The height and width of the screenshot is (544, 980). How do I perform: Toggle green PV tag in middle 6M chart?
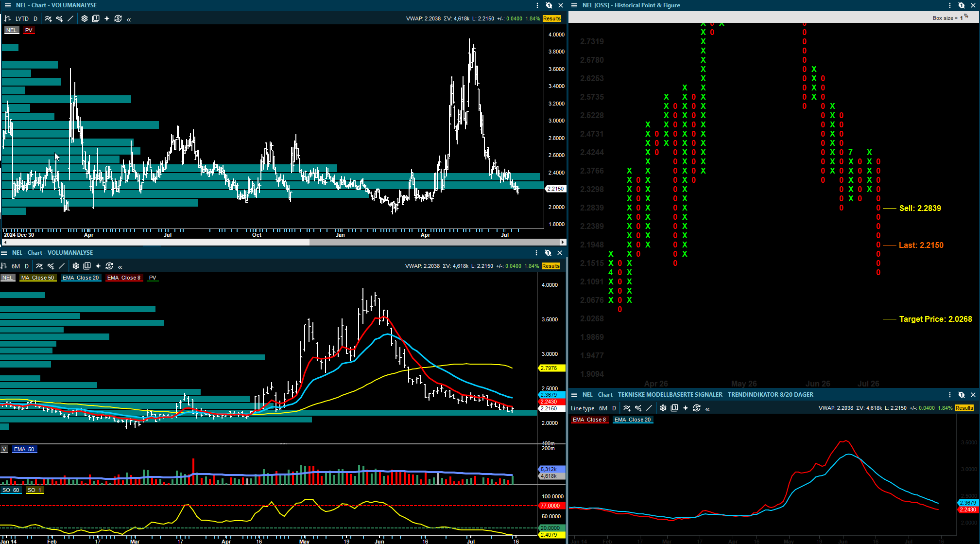click(153, 278)
